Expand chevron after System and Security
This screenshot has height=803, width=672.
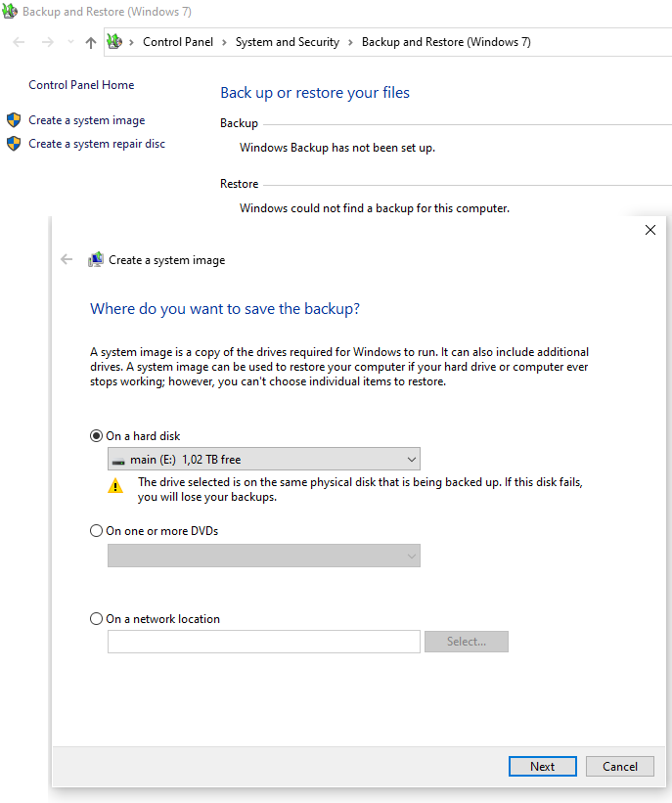pos(351,42)
